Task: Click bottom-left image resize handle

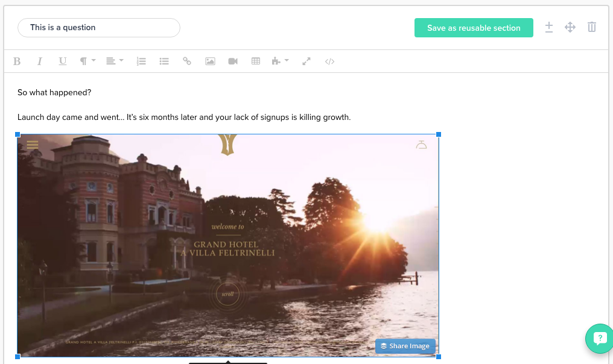Action: (17, 357)
